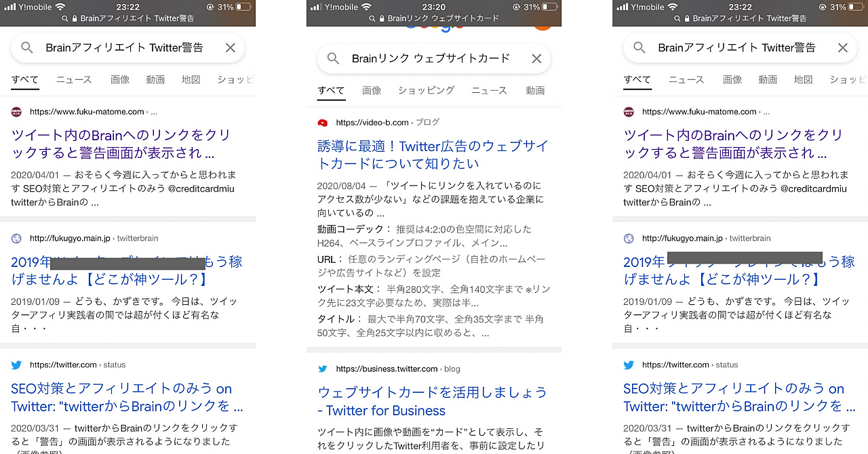Select すべて tab in right screenshot
868x454 pixels.
(x=637, y=79)
